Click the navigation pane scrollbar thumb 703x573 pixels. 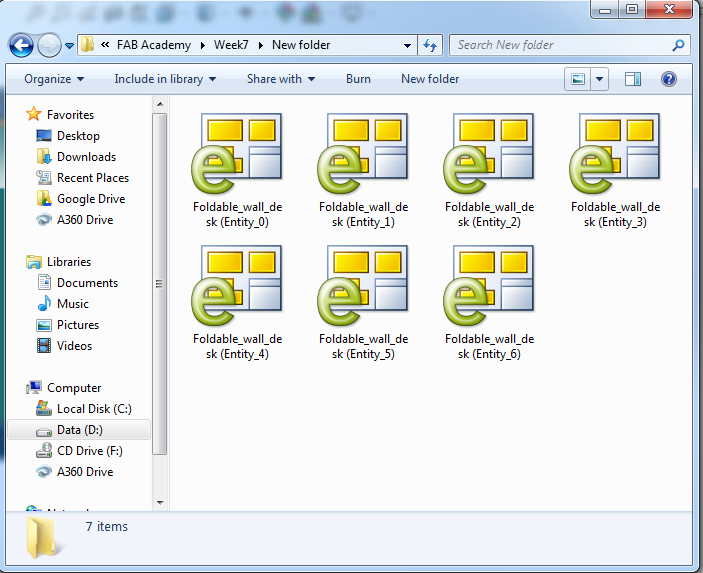pyautogui.click(x=160, y=284)
